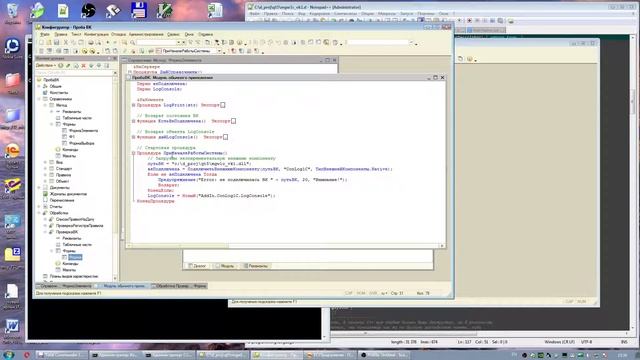The height and width of the screenshot is (360, 640).
Task: Select the highlighted Форма item under ПроверкаВК
Action: coord(75,257)
